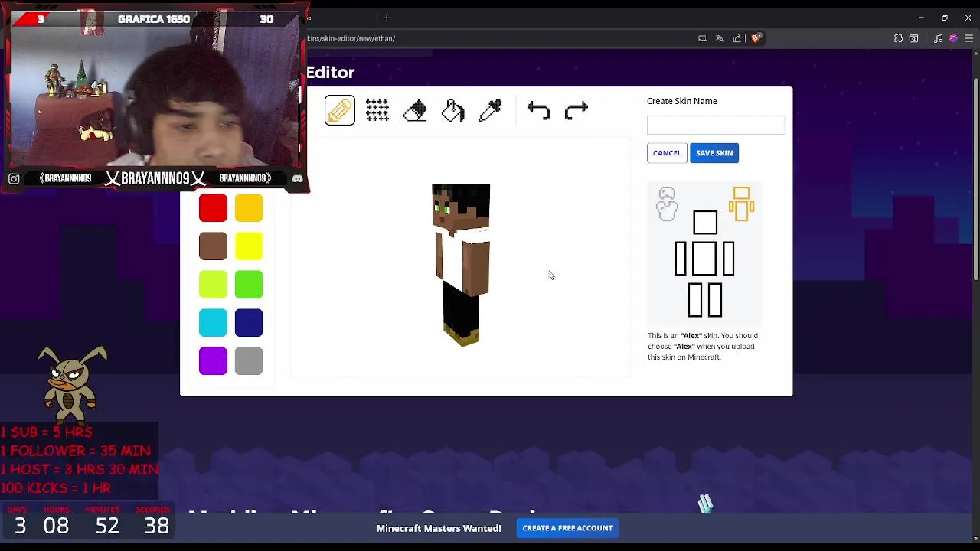This screenshot has width=980, height=551.
Task: Open the browser extensions puzzle icon
Action: pyautogui.click(x=898, y=38)
